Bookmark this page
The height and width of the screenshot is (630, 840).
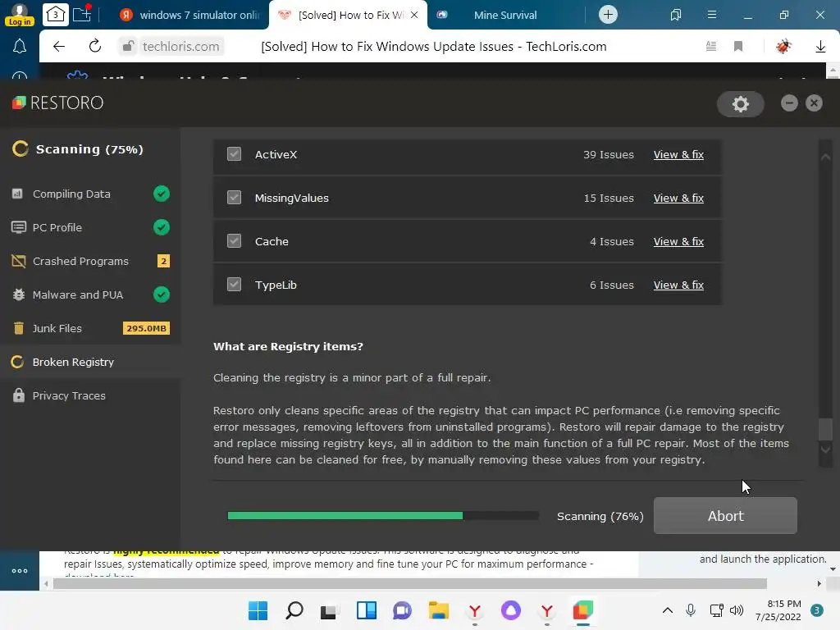(738, 47)
